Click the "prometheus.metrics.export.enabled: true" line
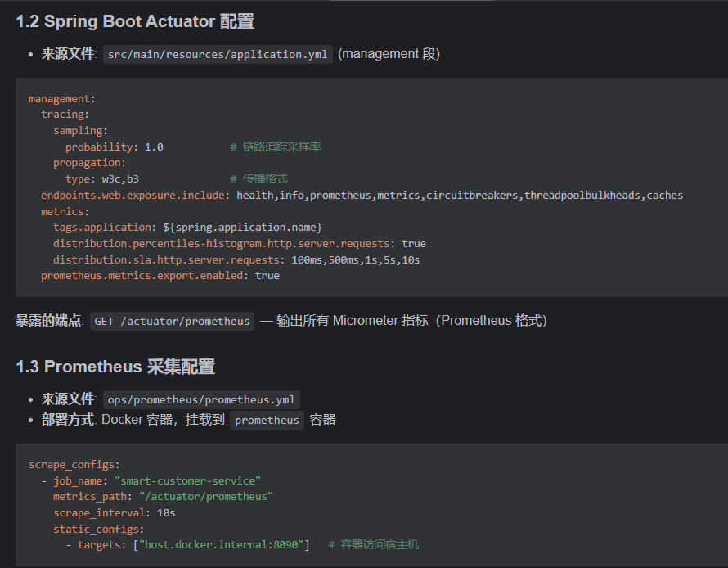 click(x=160, y=276)
